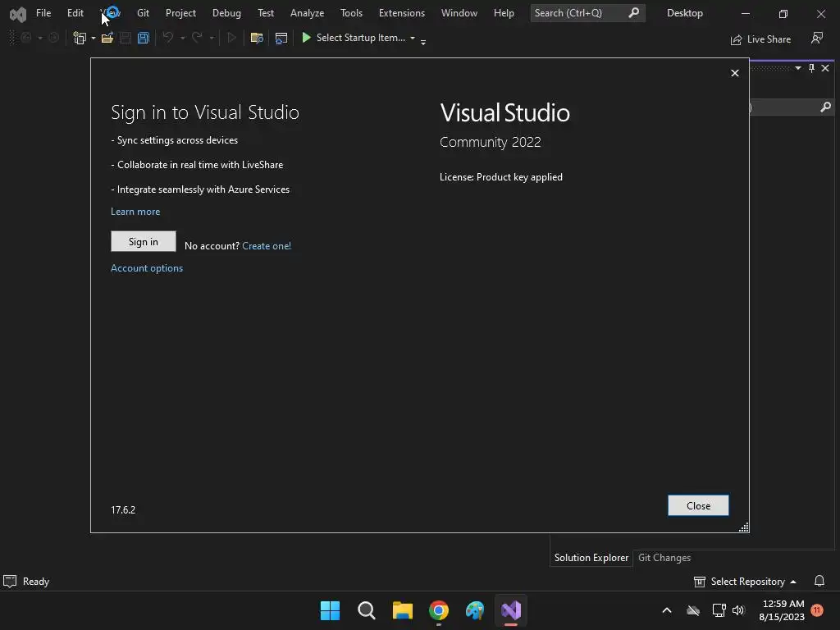840x630 pixels.
Task: Click the taskbar Search magnifier
Action: click(x=367, y=610)
